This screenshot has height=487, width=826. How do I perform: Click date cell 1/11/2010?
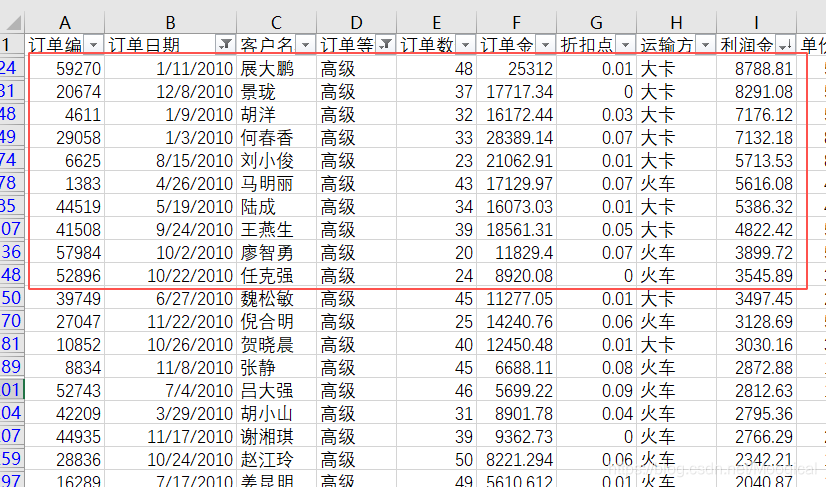coord(194,69)
